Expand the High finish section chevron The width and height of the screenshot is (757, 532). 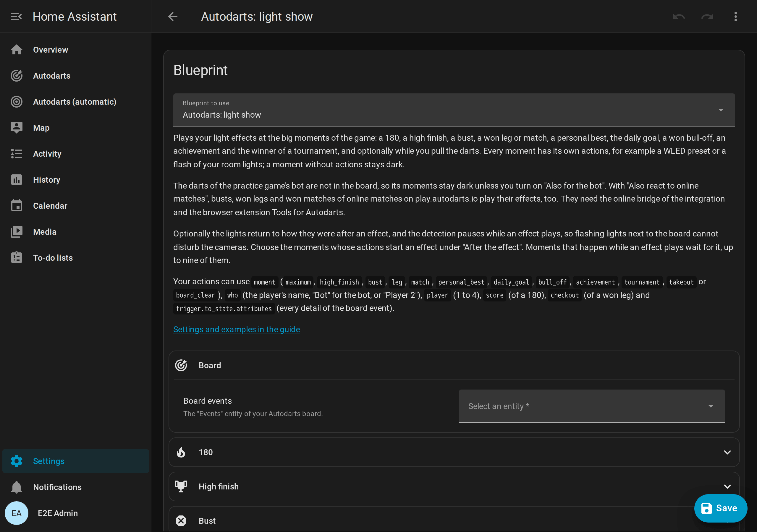click(x=727, y=486)
